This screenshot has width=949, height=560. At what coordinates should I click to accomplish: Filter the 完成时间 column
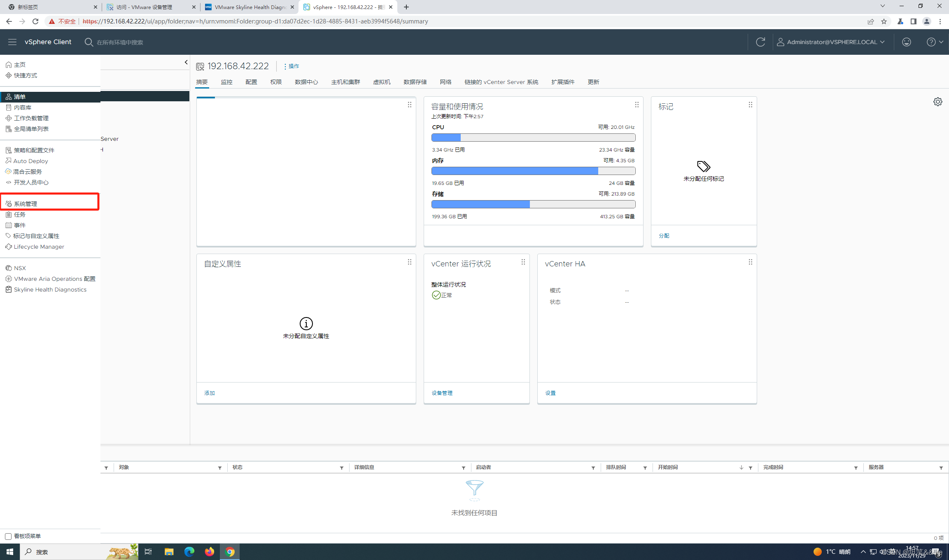coord(856,468)
